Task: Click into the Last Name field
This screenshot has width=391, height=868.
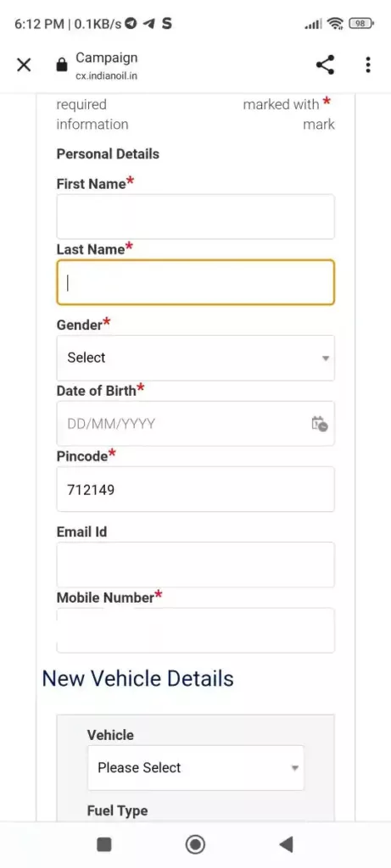Action: (195, 282)
